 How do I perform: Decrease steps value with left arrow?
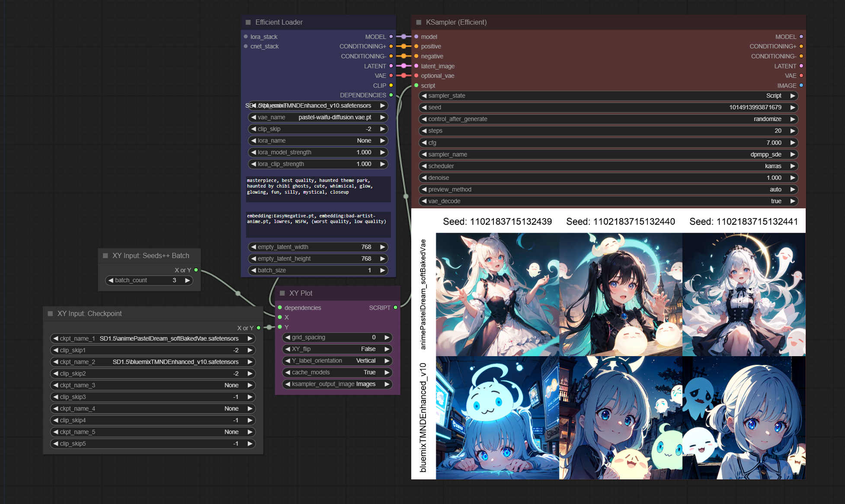pyautogui.click(x=424, y=131)
